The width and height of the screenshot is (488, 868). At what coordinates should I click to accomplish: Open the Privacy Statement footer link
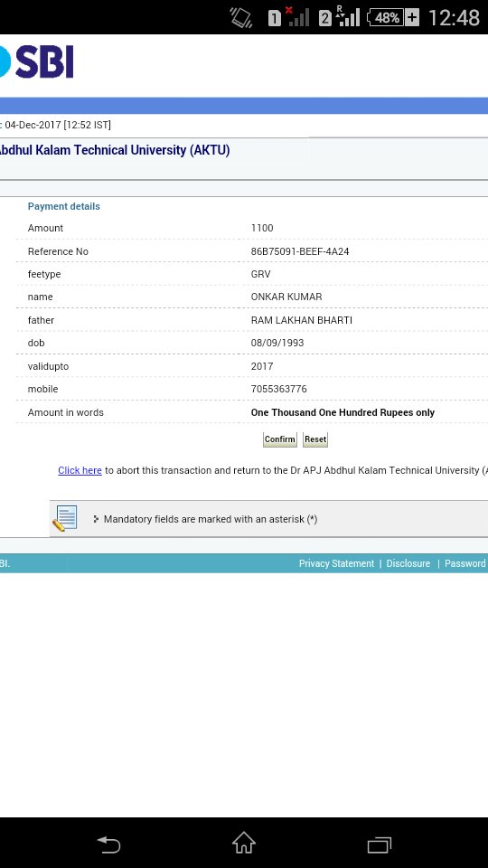(336, 563)
